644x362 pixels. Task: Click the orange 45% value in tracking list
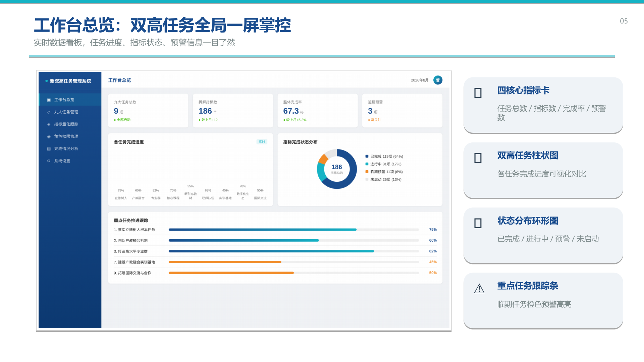click(x=433, y=262)
